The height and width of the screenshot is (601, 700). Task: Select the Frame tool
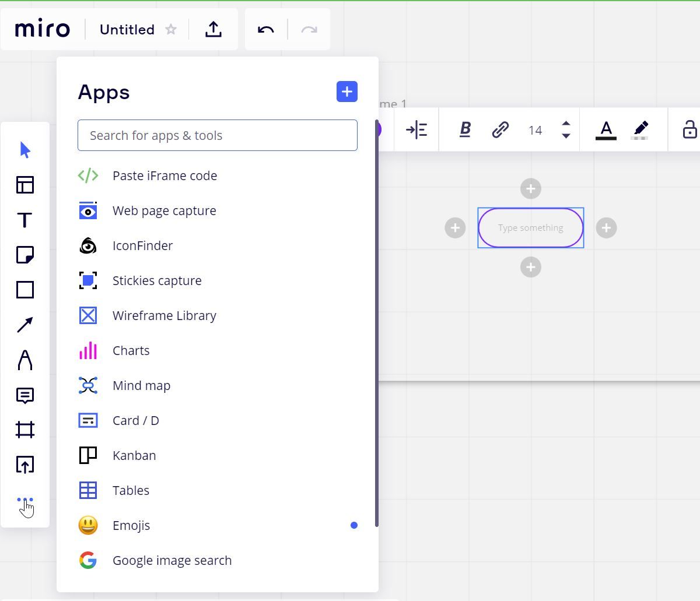(25, 430)
